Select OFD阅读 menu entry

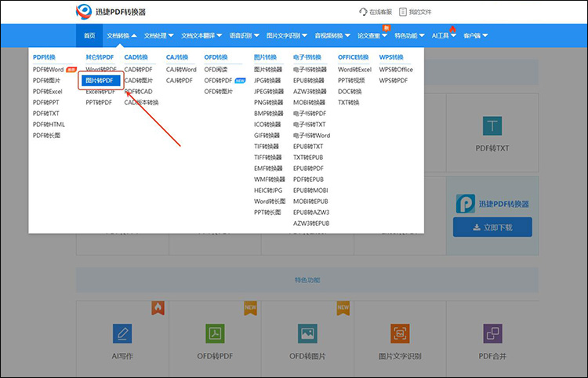pos(216,70)
